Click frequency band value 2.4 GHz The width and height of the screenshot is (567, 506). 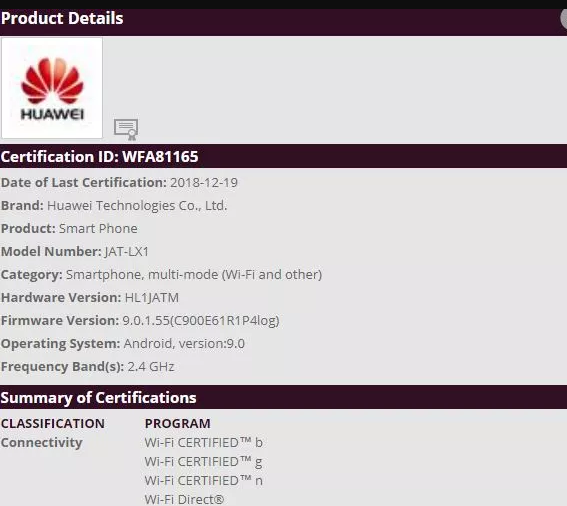tap(151, 367)
